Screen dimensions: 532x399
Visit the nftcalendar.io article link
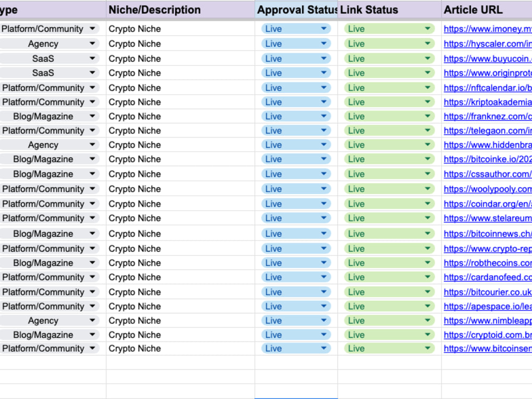tap(487, 88)
